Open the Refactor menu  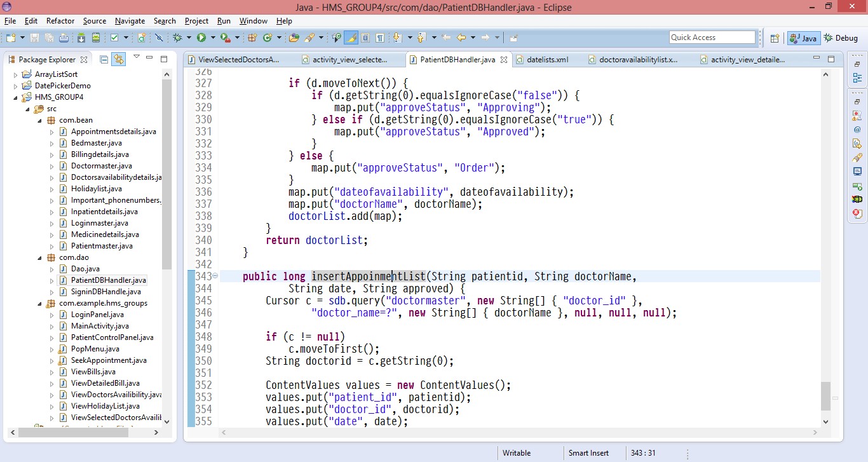60,21
